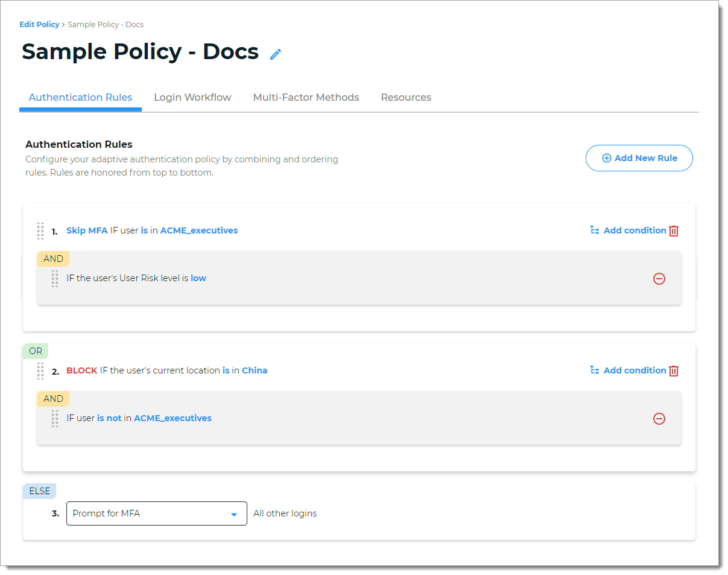Screen dimensions: 728x575
Task: Grab the drag handle for the BLOCK rule
Action: point(40,371)
